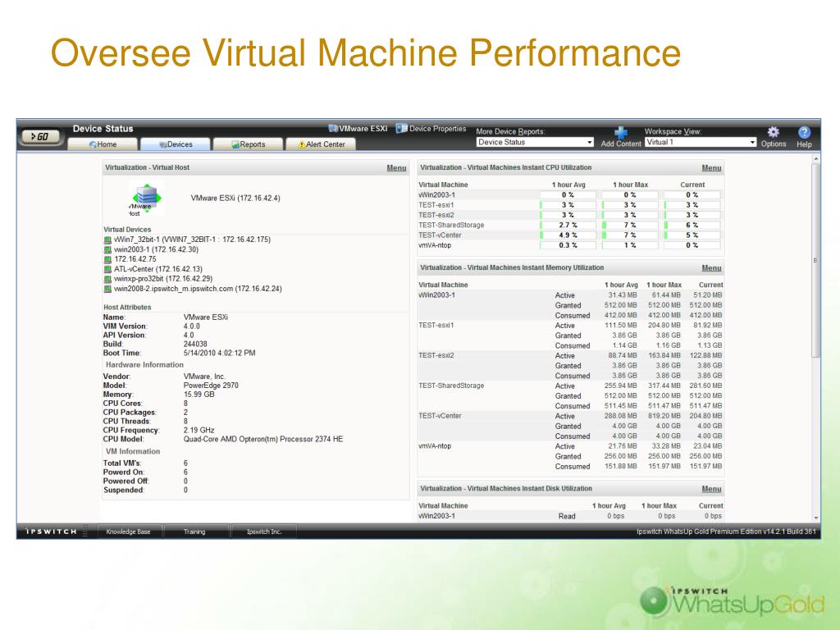Click the Ipswitch logo in footer
Image resolution: width=840 pixels, height=630 pixels.
(51, 532)
